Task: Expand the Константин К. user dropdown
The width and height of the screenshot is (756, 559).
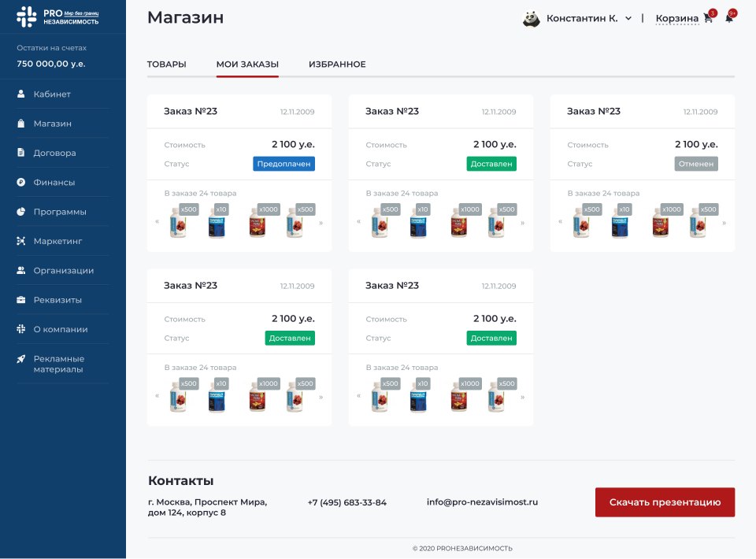Action: (628, 19)
